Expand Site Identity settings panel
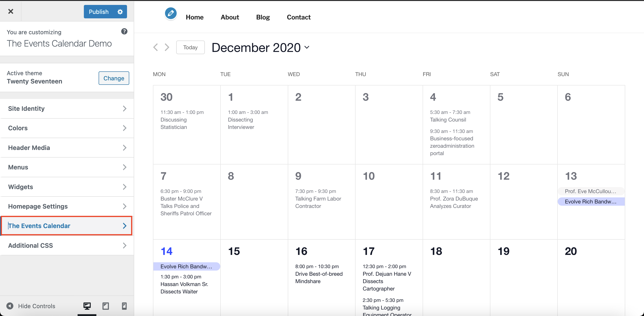 67,109
